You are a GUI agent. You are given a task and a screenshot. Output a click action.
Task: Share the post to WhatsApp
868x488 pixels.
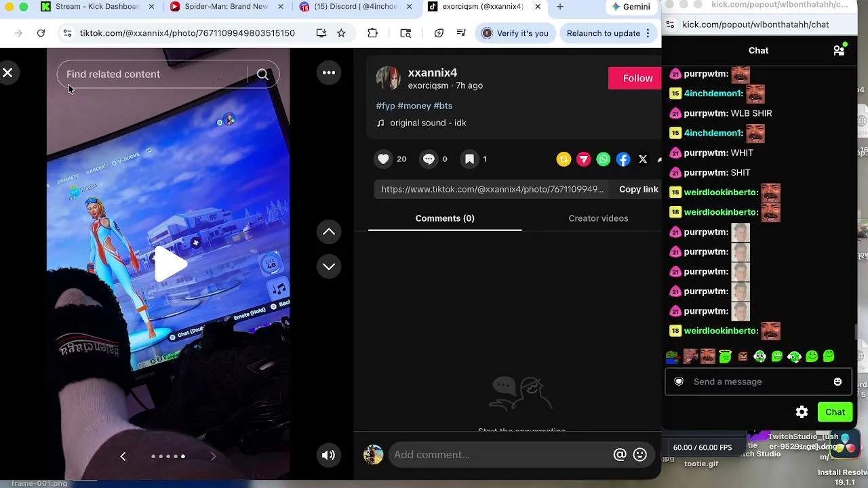point(604,159)
